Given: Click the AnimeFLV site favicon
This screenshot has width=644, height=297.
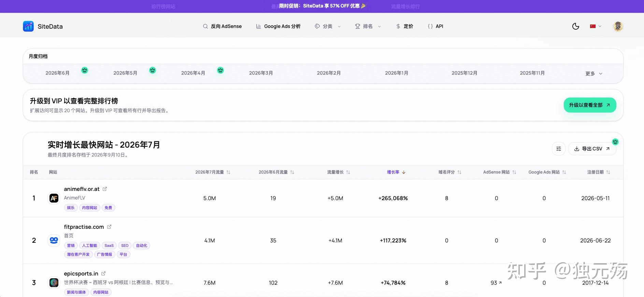Looking at the screenshot, I should pyautogui.click(x=54, y=198).
